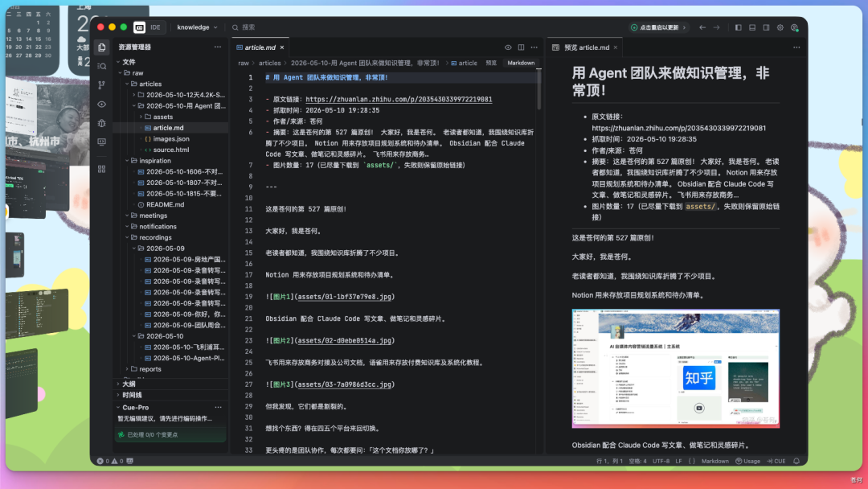868x489 pixels.
Task: Split the editor with the split icon
Action: [521, 47]
